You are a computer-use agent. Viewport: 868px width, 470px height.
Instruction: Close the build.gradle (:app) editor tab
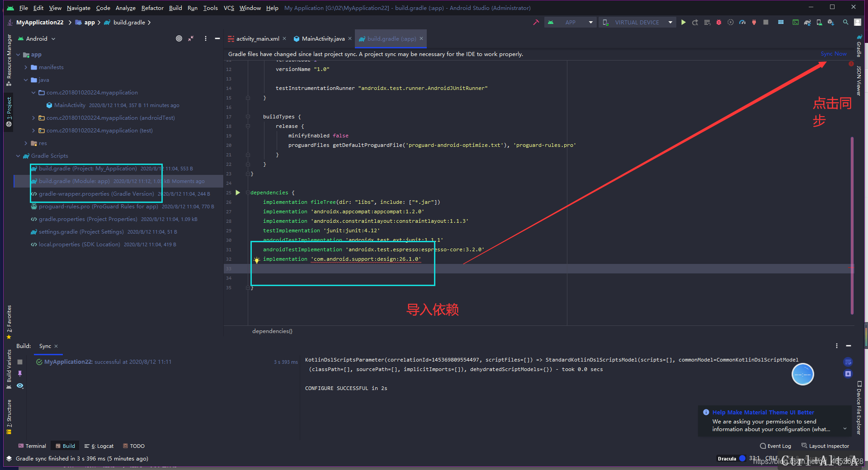[x=421, y=38]
